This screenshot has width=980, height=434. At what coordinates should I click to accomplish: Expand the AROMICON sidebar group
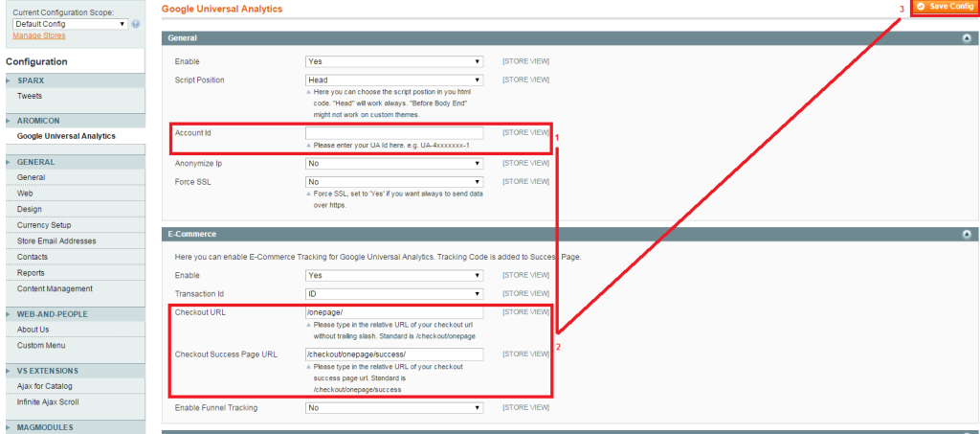(75, 121)
